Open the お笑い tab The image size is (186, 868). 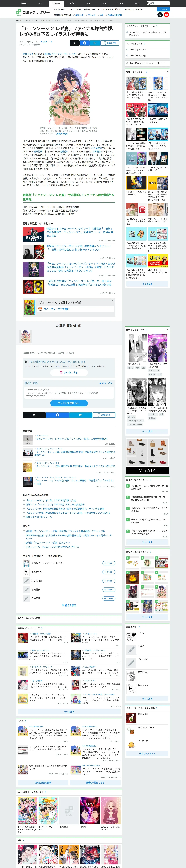[x=72, y=3]
